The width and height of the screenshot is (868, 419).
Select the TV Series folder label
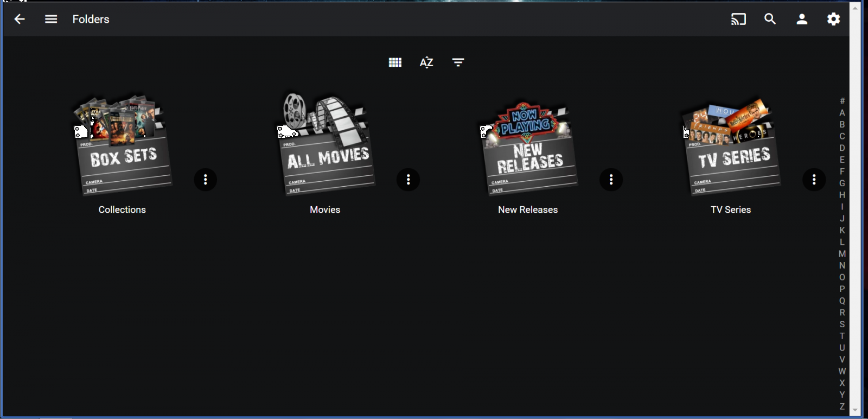[731, 210]
